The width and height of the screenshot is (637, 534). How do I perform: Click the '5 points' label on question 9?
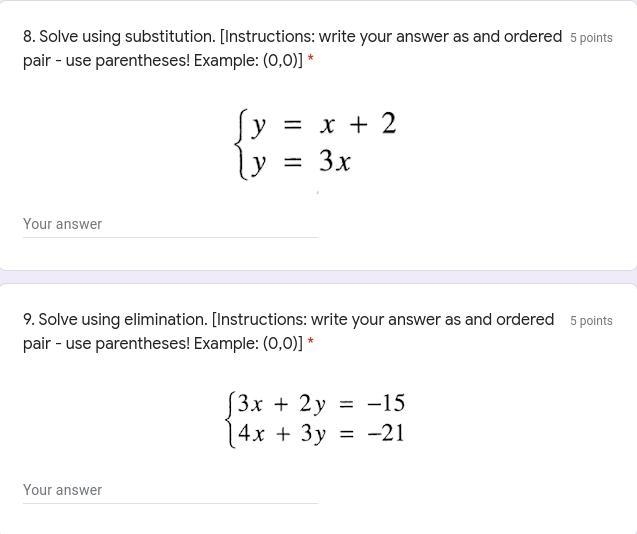591,321
